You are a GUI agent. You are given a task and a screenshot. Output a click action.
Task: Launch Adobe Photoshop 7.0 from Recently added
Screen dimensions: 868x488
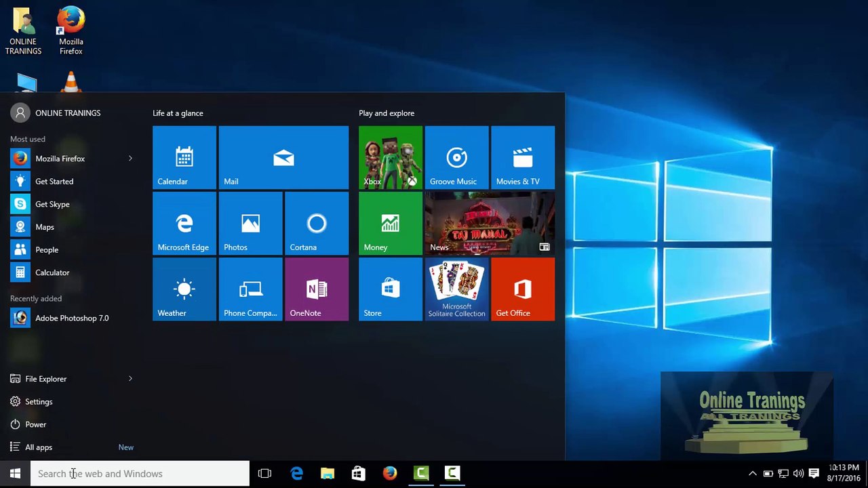click(x=73, y=318)
